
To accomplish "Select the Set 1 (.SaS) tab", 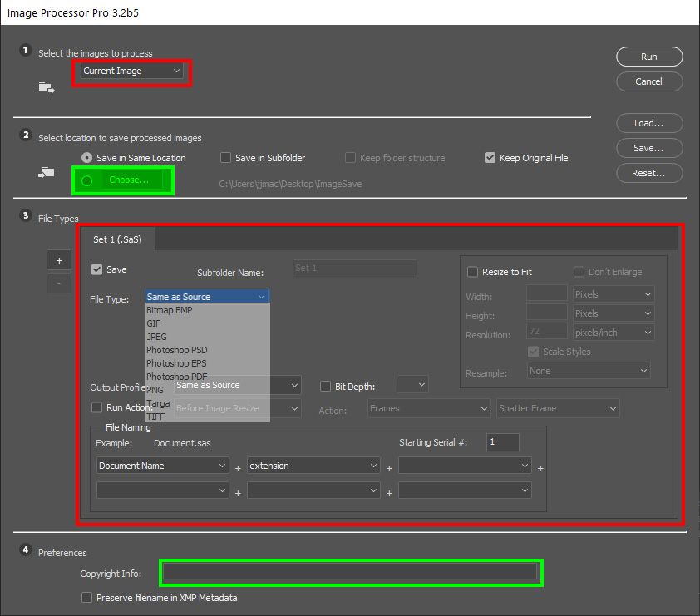I will pos(117,239).
